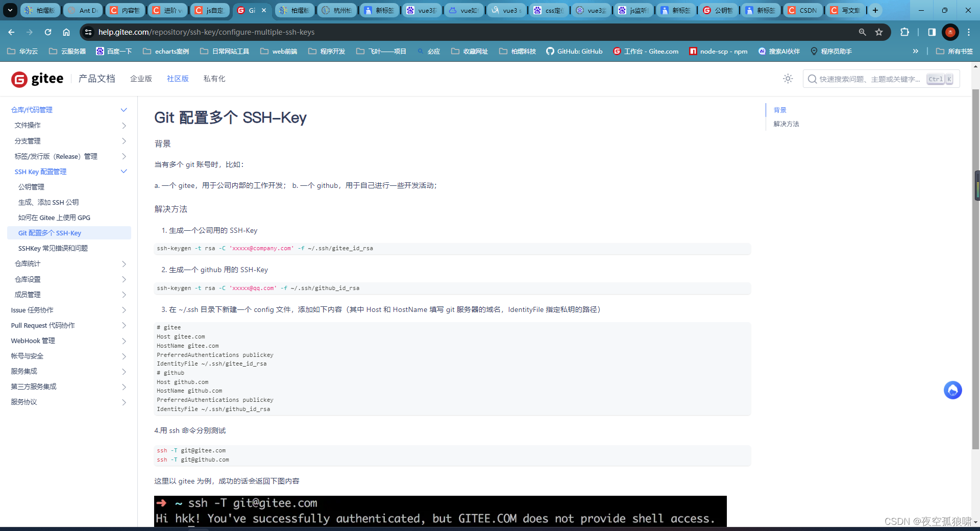Switch to the Ant D browser tab
The width and height of the screenshot is (980, 531).
coord(83,10)
